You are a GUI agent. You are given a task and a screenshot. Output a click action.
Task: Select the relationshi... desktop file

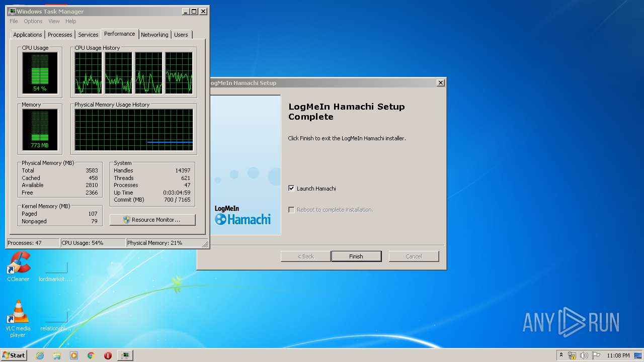(x=56, y=320)
